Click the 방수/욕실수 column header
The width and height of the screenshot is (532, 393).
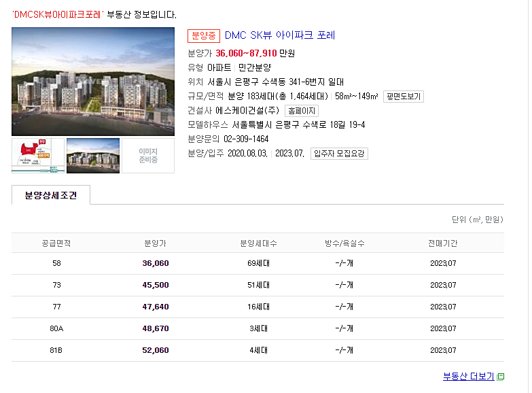tap(344, 243)
